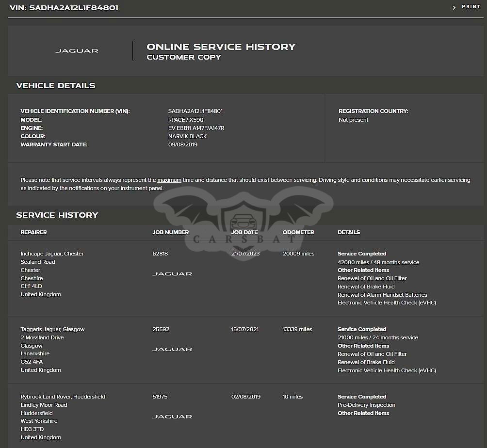Select the DETAILS column header
The width and height of the screenshot is (487, 448).
tap(349, 232)
